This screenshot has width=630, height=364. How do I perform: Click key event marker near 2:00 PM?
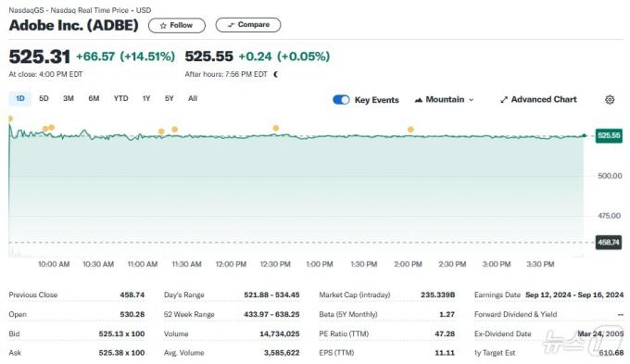pyautogui.click(x=410, y=130)
